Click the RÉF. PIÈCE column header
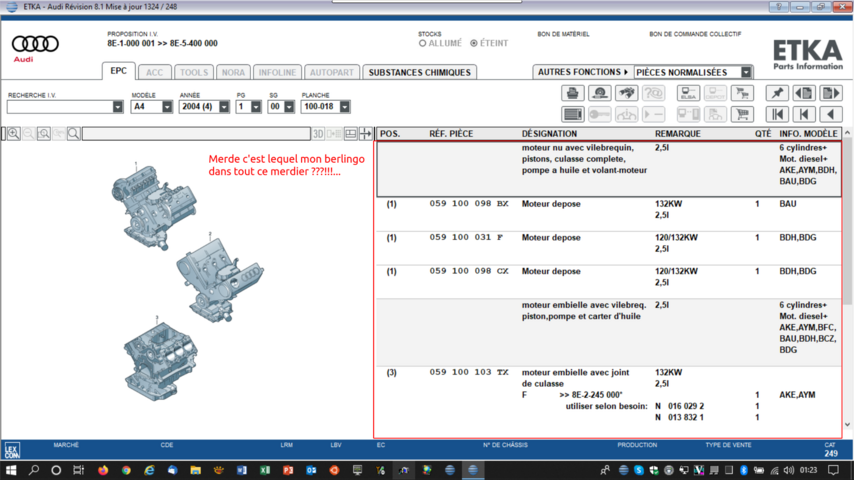Screen dimensions: 854x480 tap(451, 133)
